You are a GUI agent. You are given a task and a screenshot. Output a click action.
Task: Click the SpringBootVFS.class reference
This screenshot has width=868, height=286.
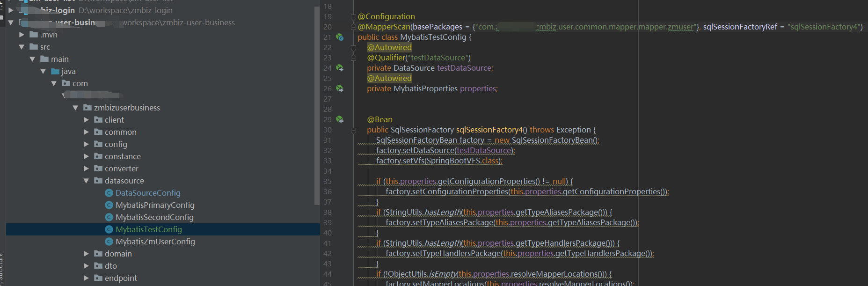463,161
